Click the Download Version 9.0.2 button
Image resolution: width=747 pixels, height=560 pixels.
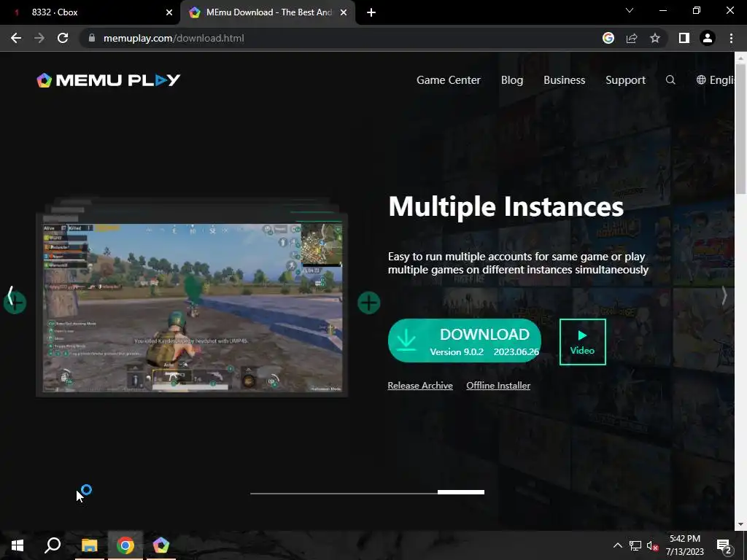point(465,341)
